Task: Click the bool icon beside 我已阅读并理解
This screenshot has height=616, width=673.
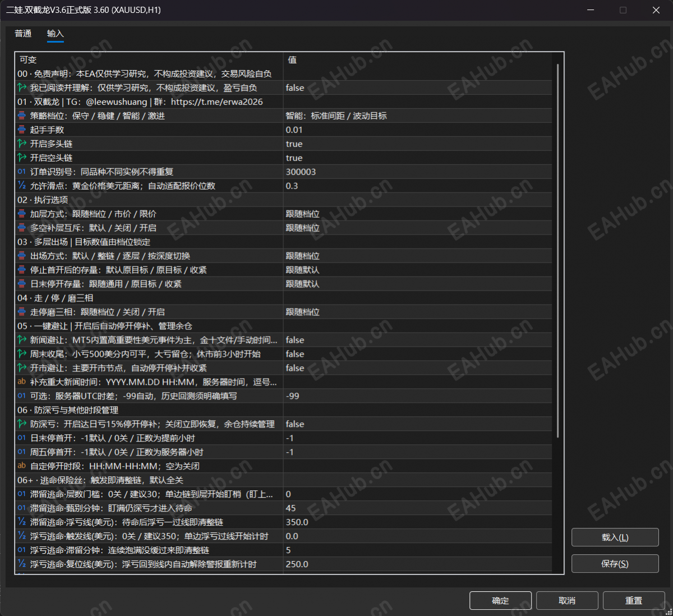Action: pyautogui.click(x=22, y=88)
